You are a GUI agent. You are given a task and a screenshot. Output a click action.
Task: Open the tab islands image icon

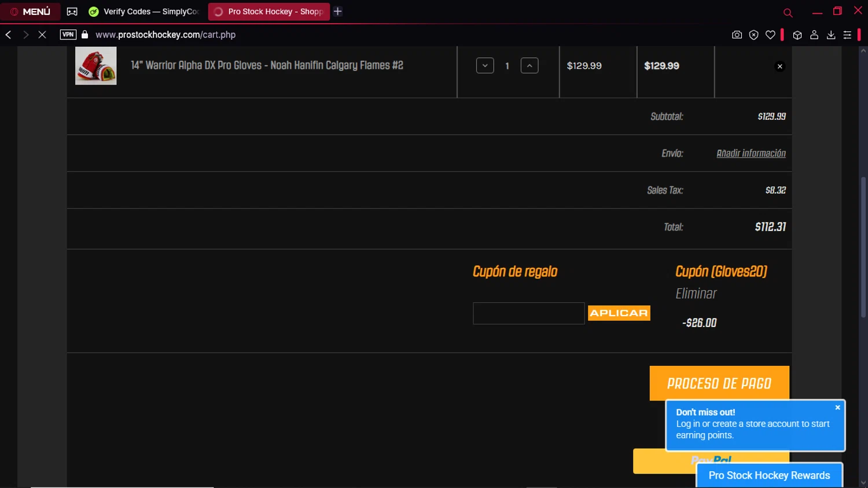(x=72, y=12)
